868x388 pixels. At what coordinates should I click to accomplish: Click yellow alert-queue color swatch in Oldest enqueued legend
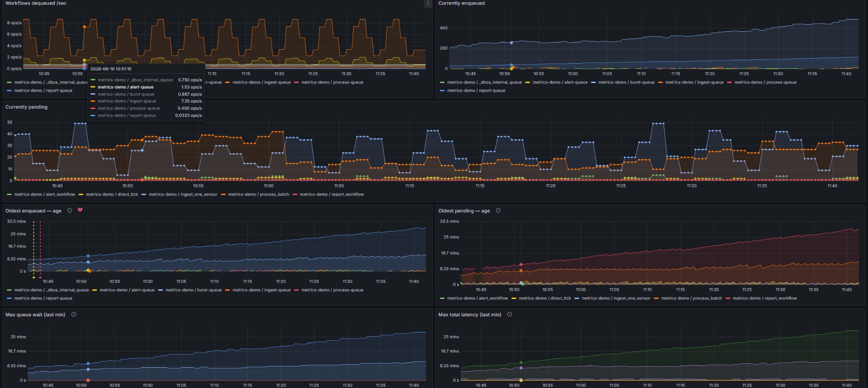(x=95, y=290)
